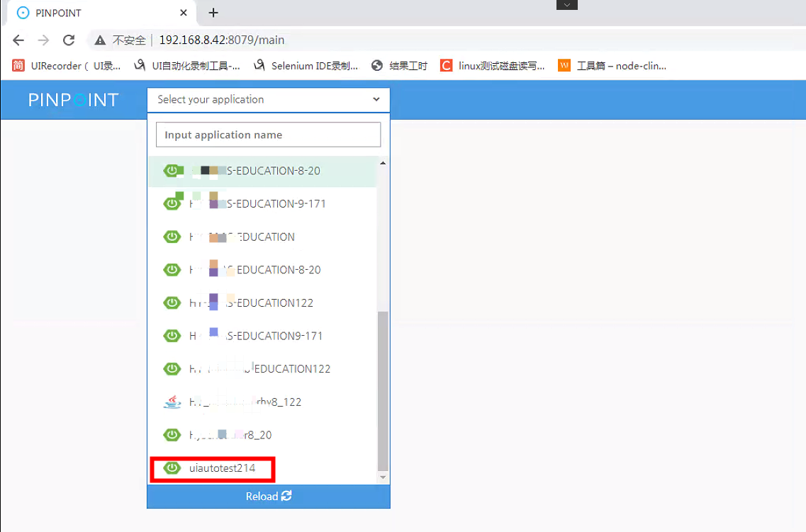Close the PINPOINT browser tab
This screenshot has height=532, width=806.
[x=184, y=13]
